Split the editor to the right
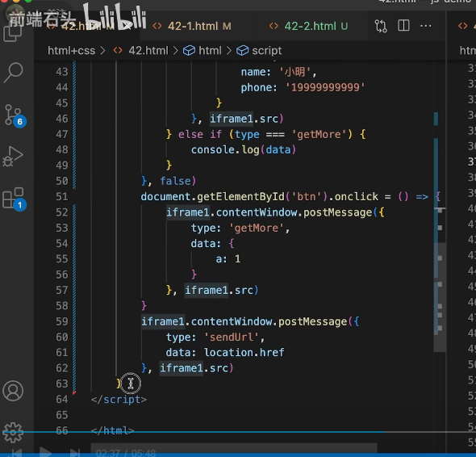Image resolution: width=476 pixels, height=457 pixels. coord(403,26)
